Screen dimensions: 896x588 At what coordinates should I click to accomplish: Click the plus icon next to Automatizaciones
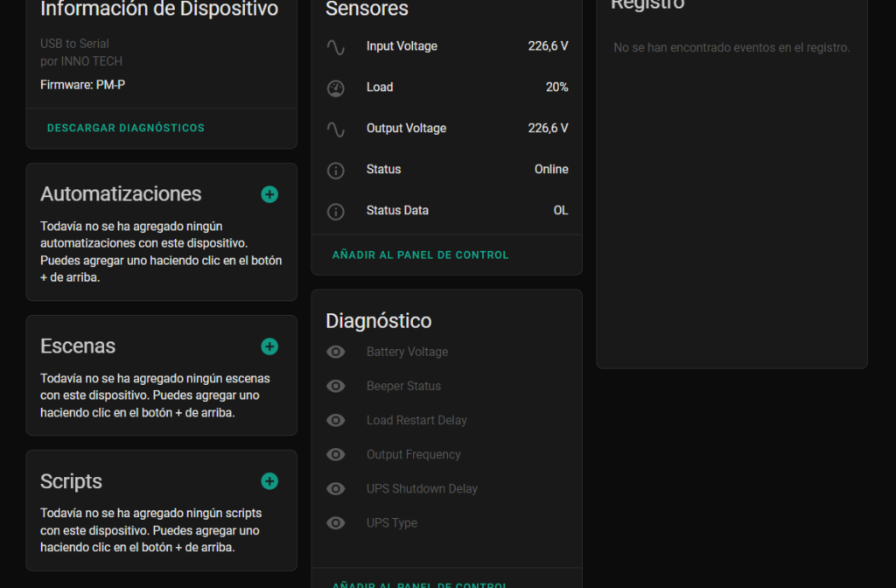click(269, 194)
